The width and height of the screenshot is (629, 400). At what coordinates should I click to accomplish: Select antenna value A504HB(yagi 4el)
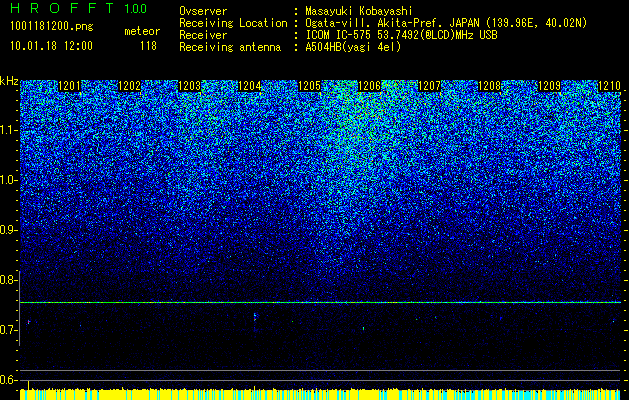click(353, 47)
